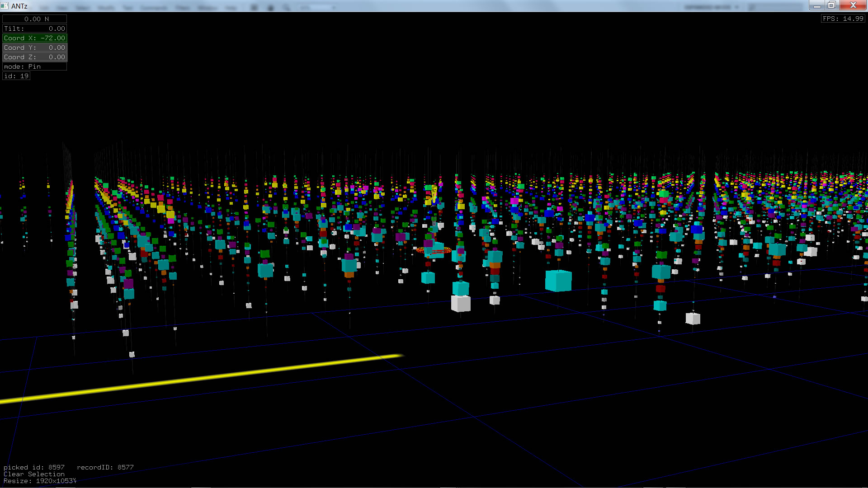The width and height of the screenshot is (868, 488).
Task: Pick the large white cube below cyan cube
Action: tap(461, 303)
